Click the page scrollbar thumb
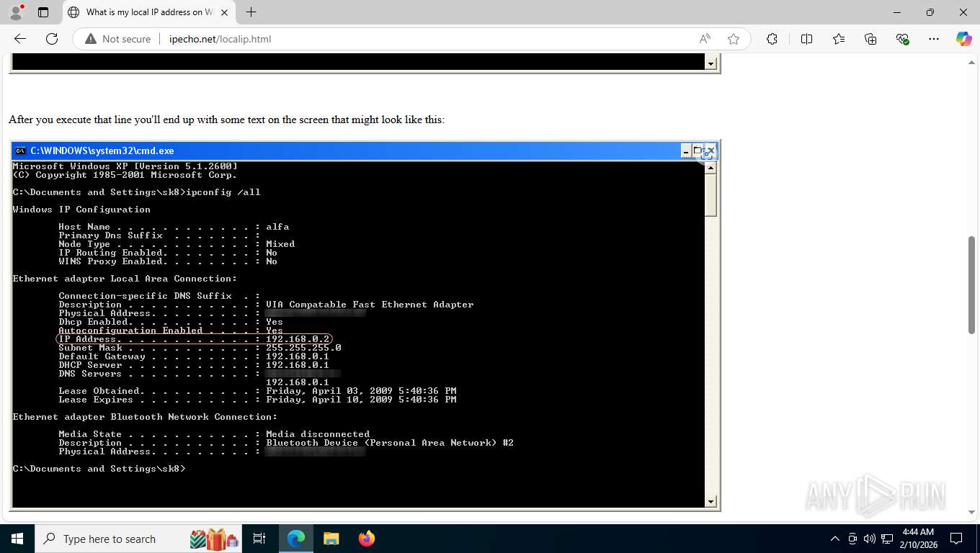Image resolution: width=980 pixels, height=553 pixels. click(971, 284)
